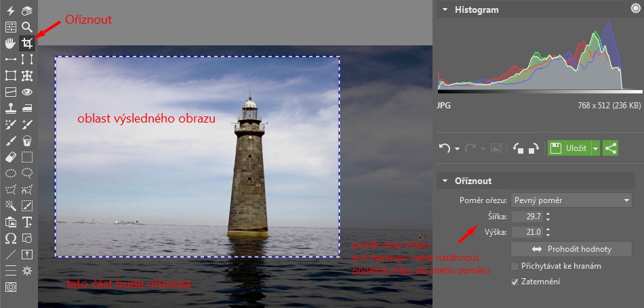
Task: Select the red-eye removal tool
Action: pyautogui.click(x=27, y=91)
